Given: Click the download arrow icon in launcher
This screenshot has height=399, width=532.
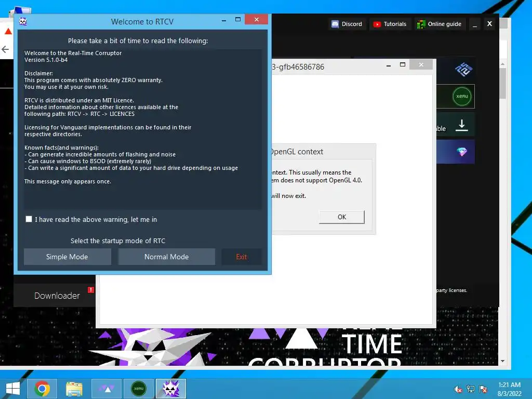Looking at the screenshot, I should [x=461, y=125].
